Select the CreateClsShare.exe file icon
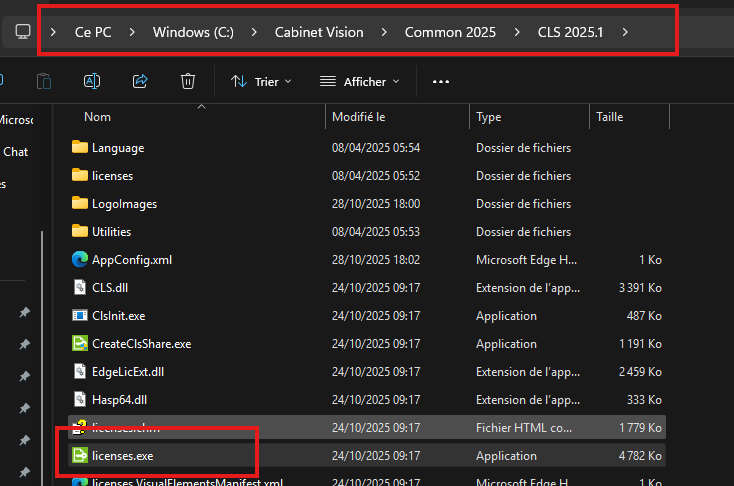734x486 pixels. 81,344
